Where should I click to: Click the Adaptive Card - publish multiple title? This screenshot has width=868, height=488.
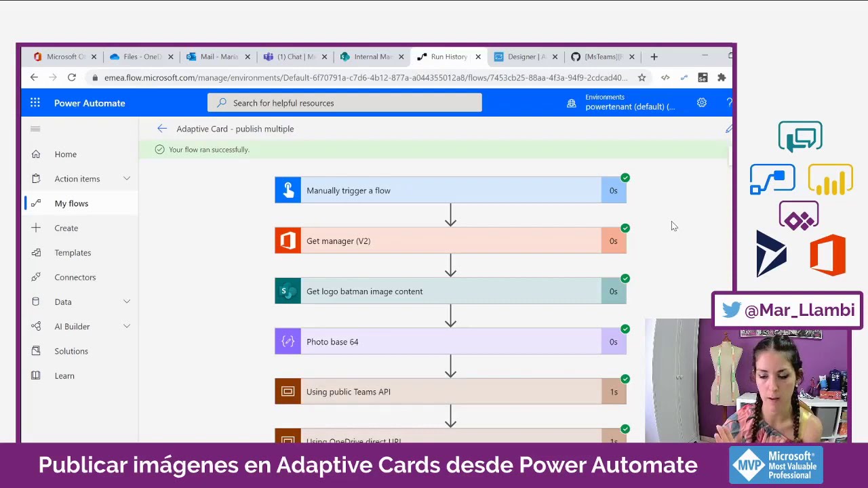click(x=235, y=129)
